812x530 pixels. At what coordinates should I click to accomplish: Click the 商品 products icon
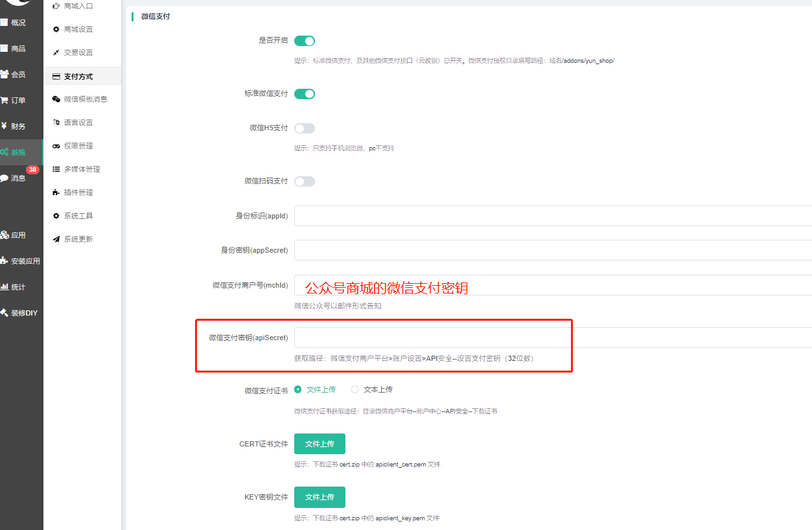point(4,49)
